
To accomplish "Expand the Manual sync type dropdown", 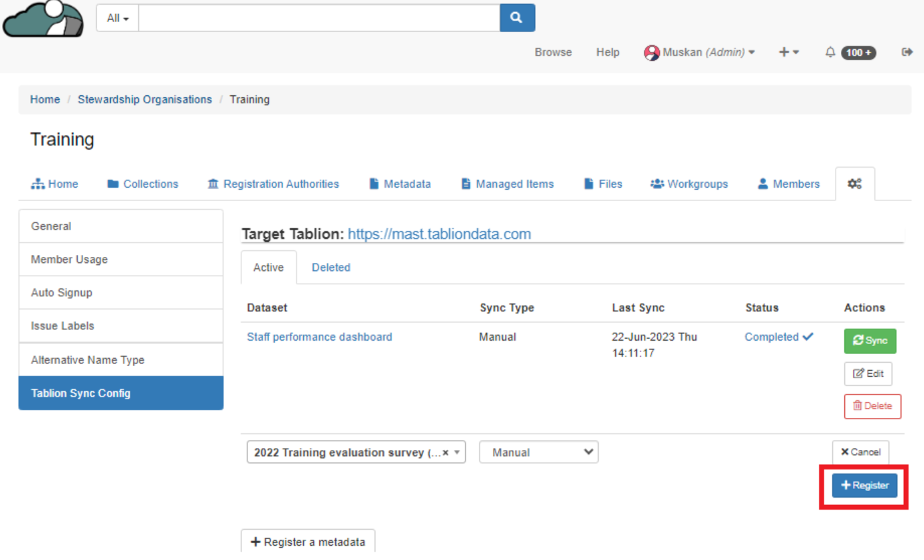I will (538, 453).
